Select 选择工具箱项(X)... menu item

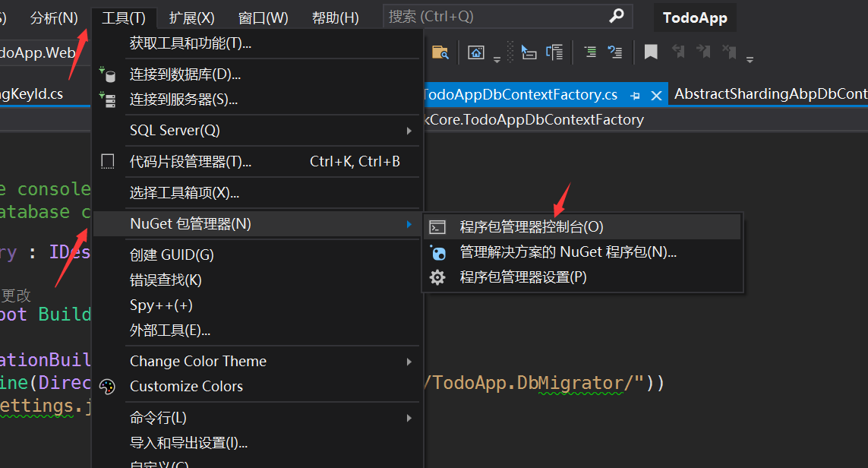pyautogui.click(x=257, y=193)
